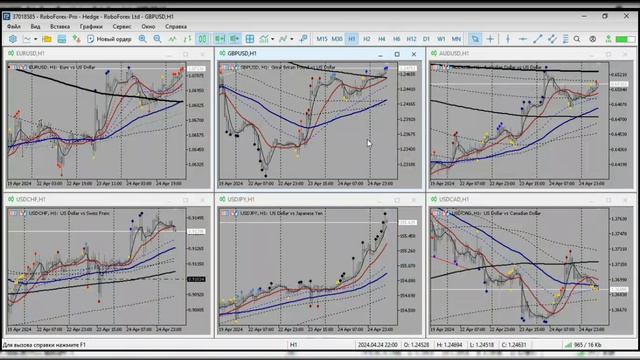Zoom in on the chart with plus magnifier
This screenshot has height=360, width=640.
pos(142,39)
